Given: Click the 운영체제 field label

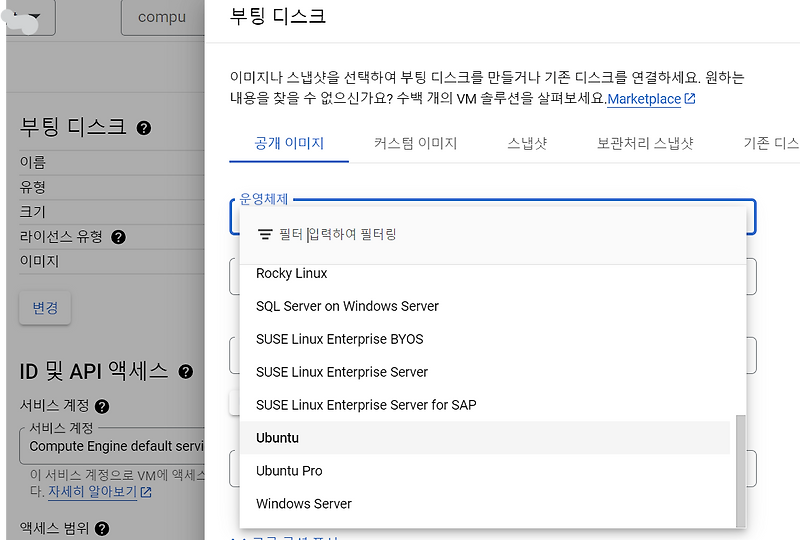Looking at the screenshot, I should tap(264, 199).
